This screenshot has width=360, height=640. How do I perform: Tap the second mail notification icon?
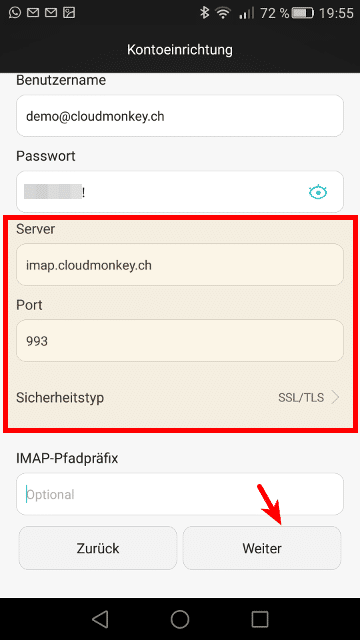pos(51,13)
